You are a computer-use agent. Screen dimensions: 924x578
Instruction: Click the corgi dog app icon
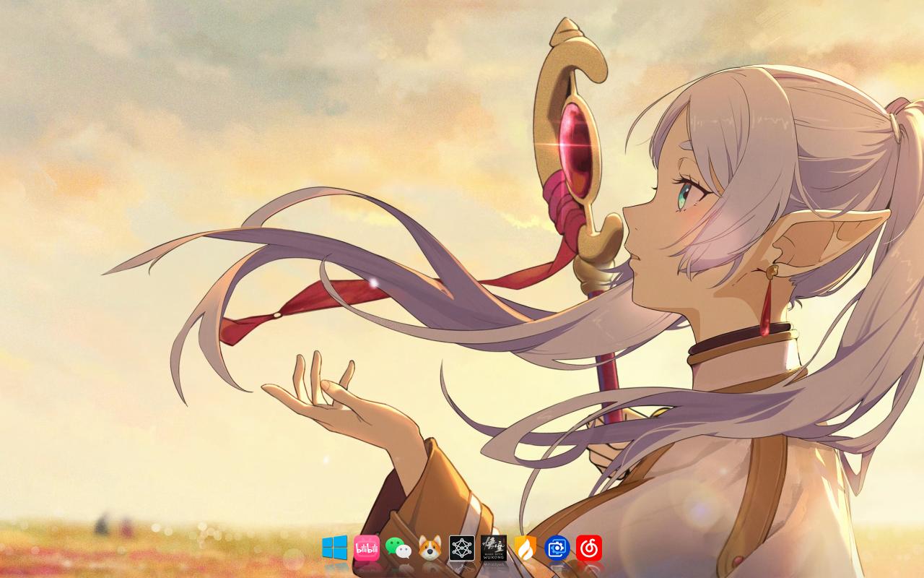[x=430, y=548]
